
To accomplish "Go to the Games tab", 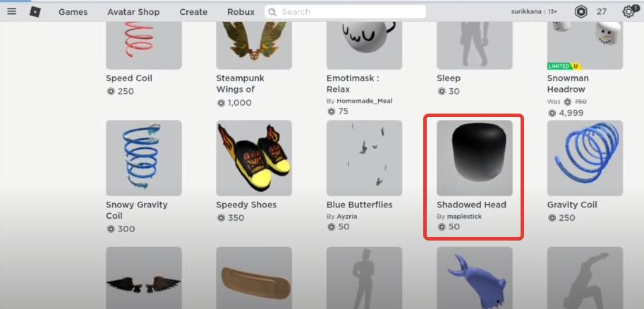I will point(73,12).
